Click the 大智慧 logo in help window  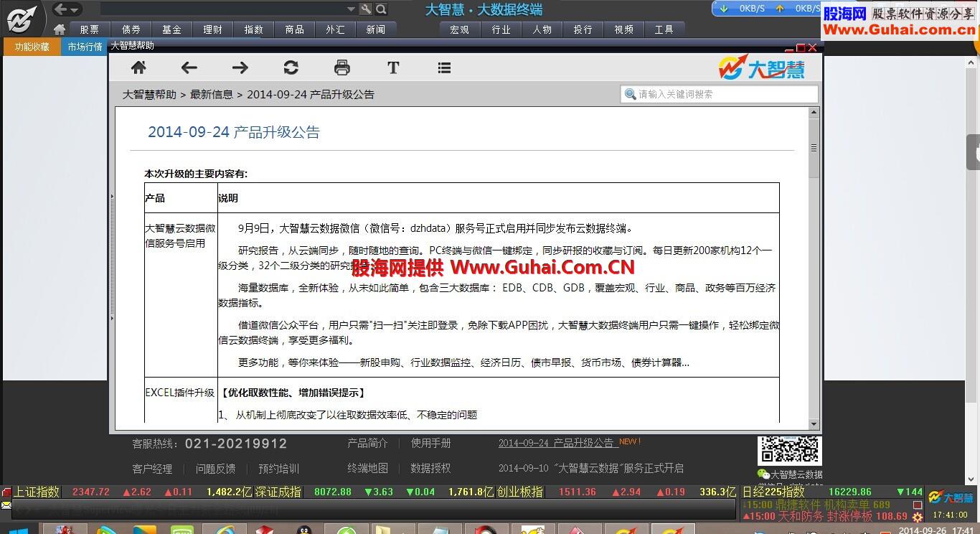pyautogui.click(x=762, y=67)
